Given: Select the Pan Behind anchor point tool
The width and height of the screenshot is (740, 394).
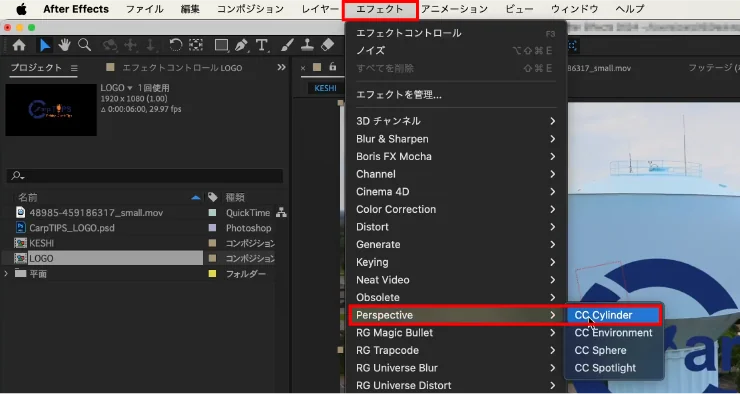Looking at the screenshot, I should click(196, 45).
